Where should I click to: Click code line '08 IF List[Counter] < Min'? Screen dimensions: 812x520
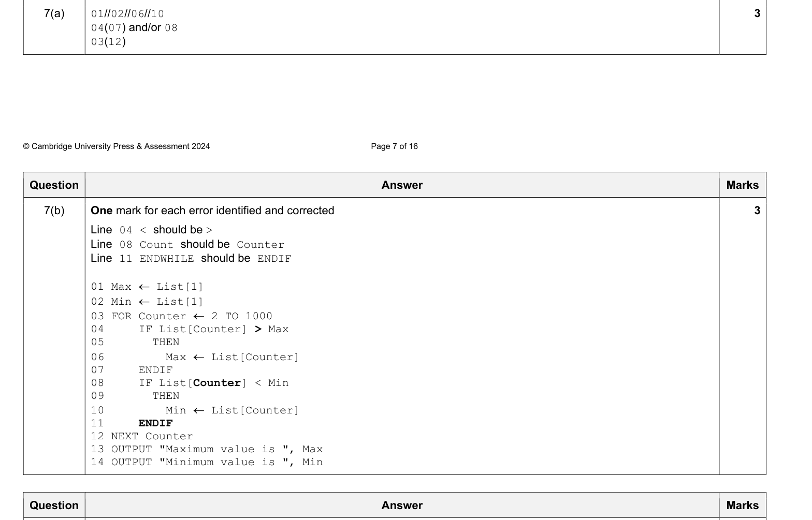[x=190, y=383]
